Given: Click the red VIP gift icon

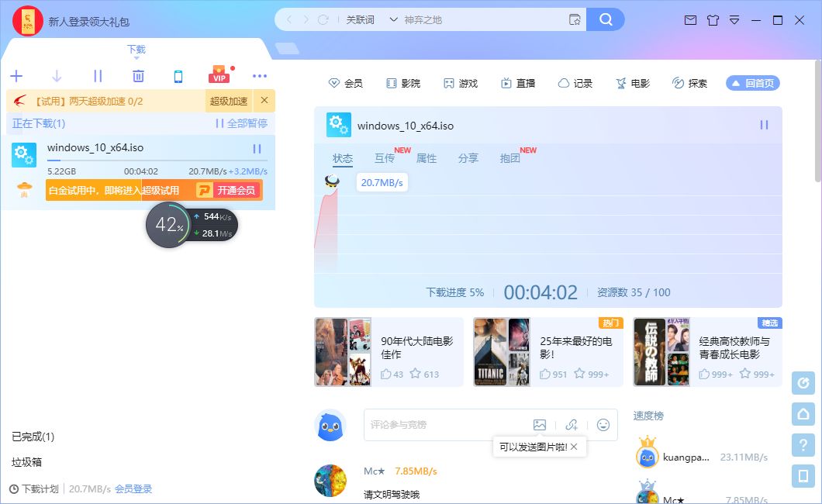Looking at the screenshot, I should [x=219, y=76].
